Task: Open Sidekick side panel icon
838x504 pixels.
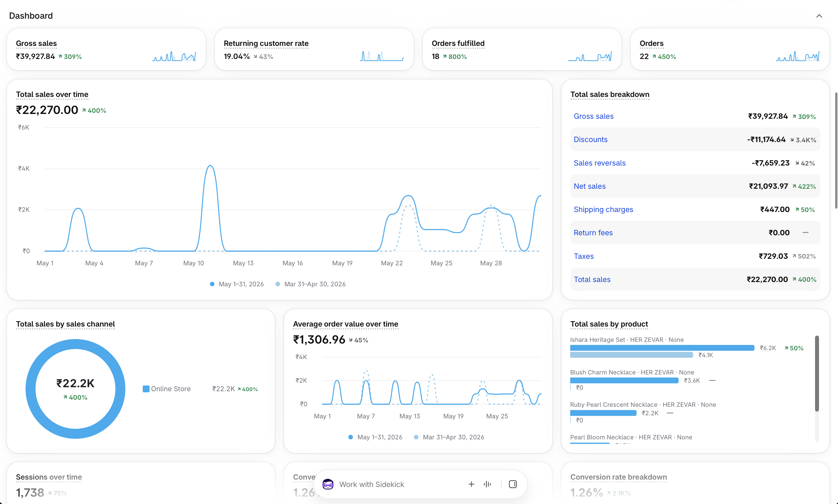Action: click(x=513, y=484)
